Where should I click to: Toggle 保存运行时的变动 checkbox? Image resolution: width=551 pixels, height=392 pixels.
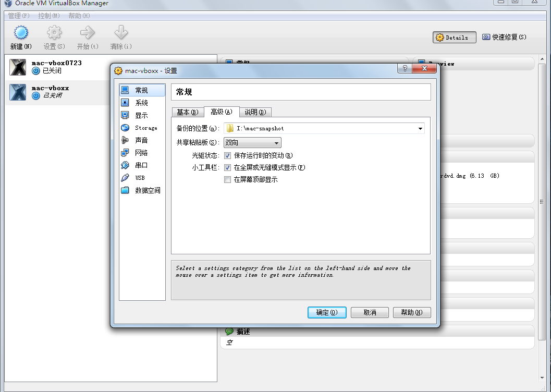pos(228,156)
